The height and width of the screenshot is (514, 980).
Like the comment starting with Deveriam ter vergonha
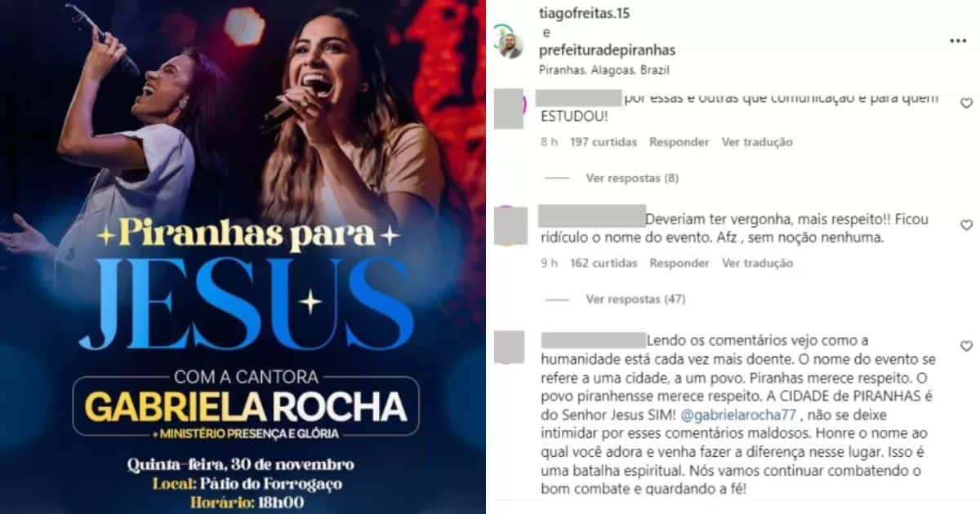966,225
